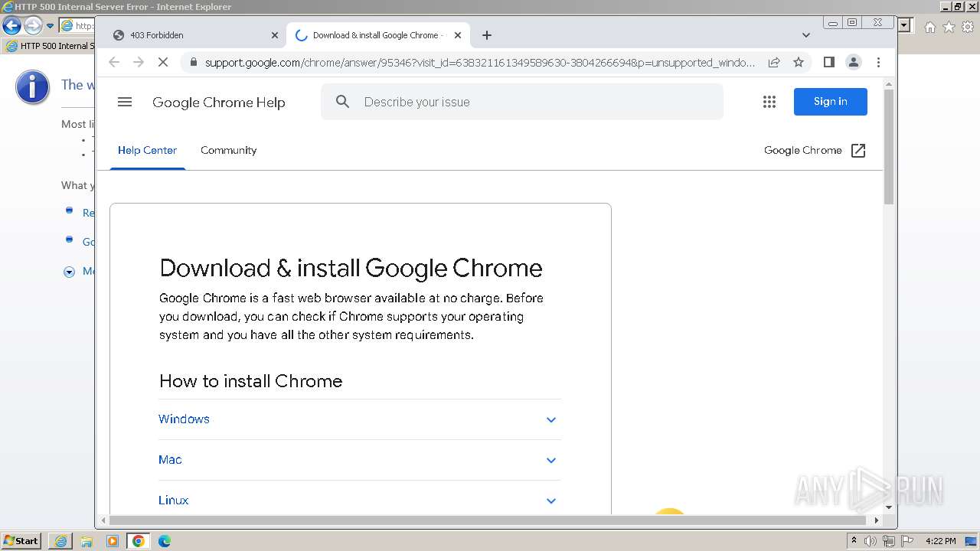This screenshot has height=551, width=980.
Task: Close the 403 Forbidden tab
Action: [275, 35]
